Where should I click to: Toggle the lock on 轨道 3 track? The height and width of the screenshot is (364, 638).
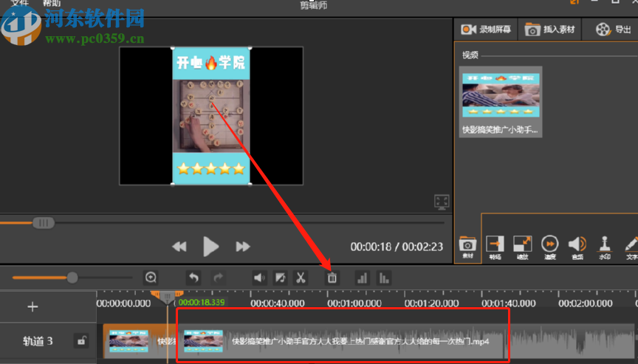click(x=81, y=341)
